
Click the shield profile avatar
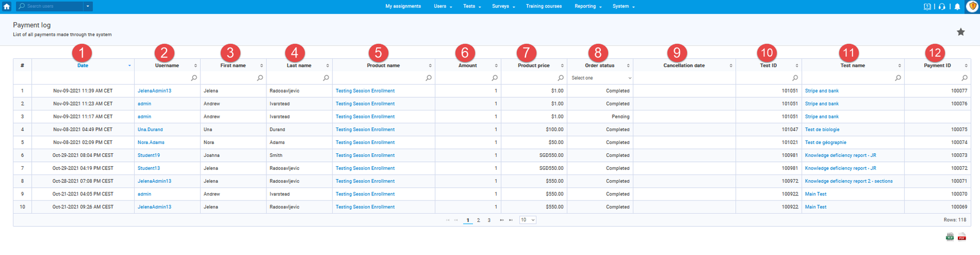(x=972, y=6)
